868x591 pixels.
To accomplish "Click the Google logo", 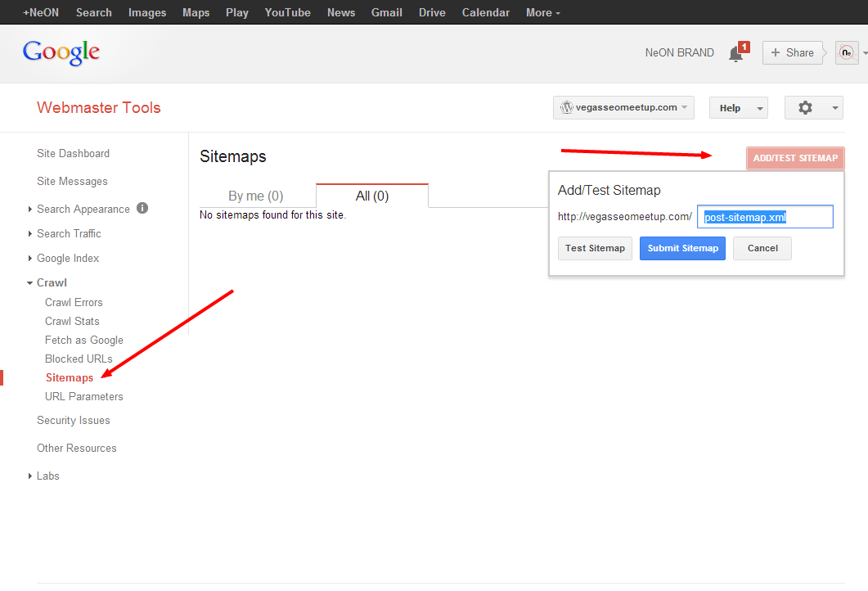I will 61,52.
